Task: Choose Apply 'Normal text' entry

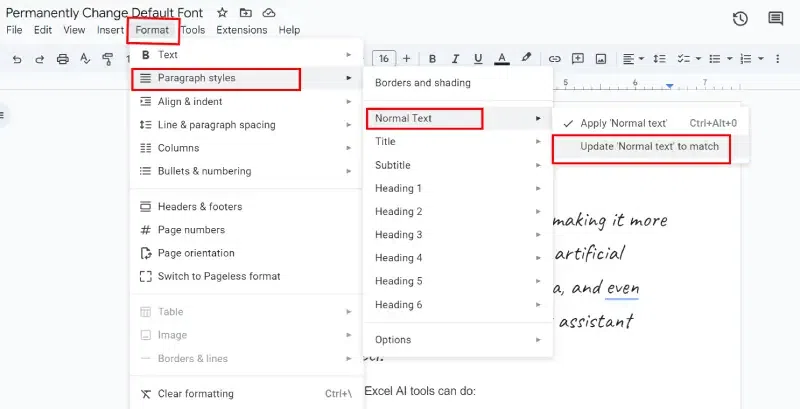Action: coord(651,123)
